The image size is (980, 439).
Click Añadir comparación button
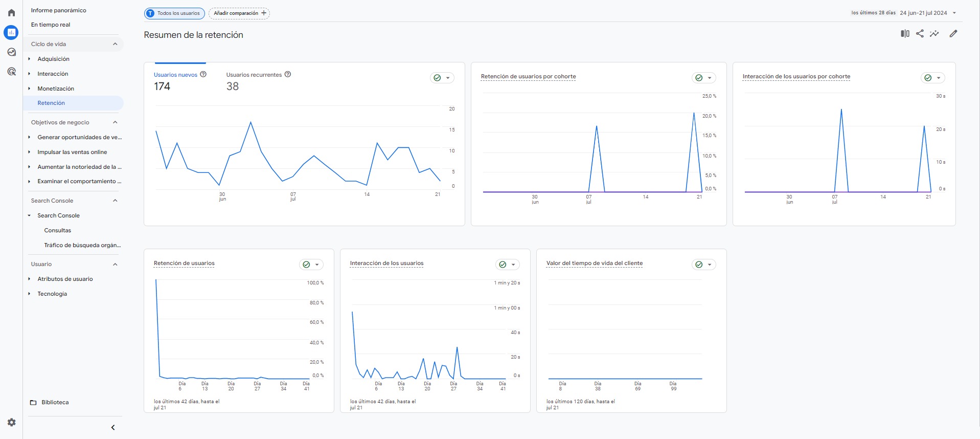point(239,13)
